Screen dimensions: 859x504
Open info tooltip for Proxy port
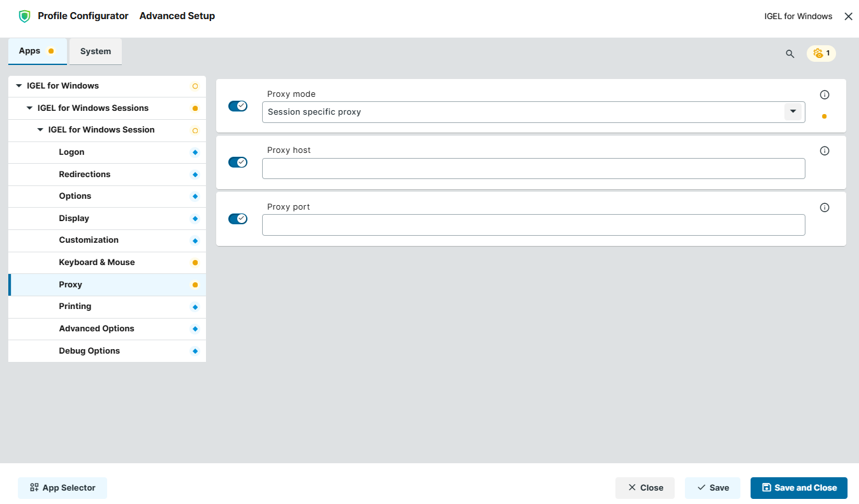pyautogui.click(x=825, y=207)
